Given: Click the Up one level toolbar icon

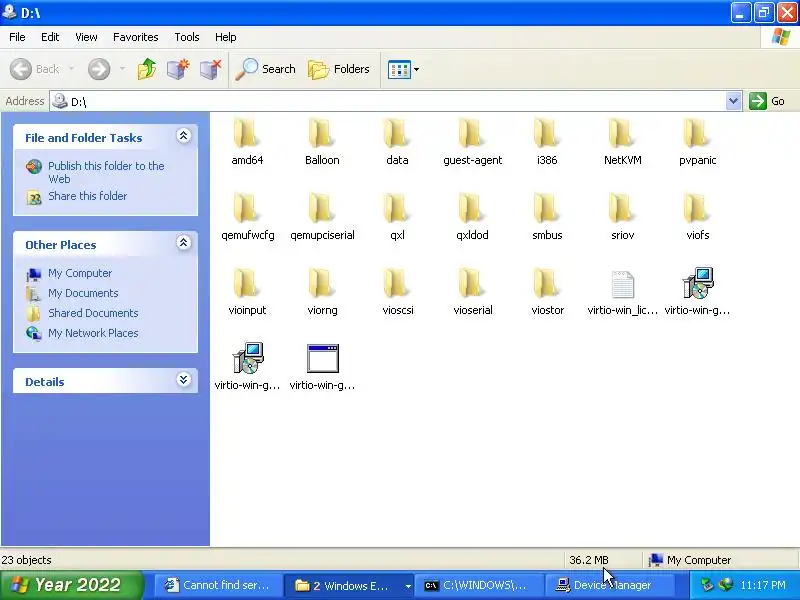Looking at the screenshot, I should (x=147, y=69).
